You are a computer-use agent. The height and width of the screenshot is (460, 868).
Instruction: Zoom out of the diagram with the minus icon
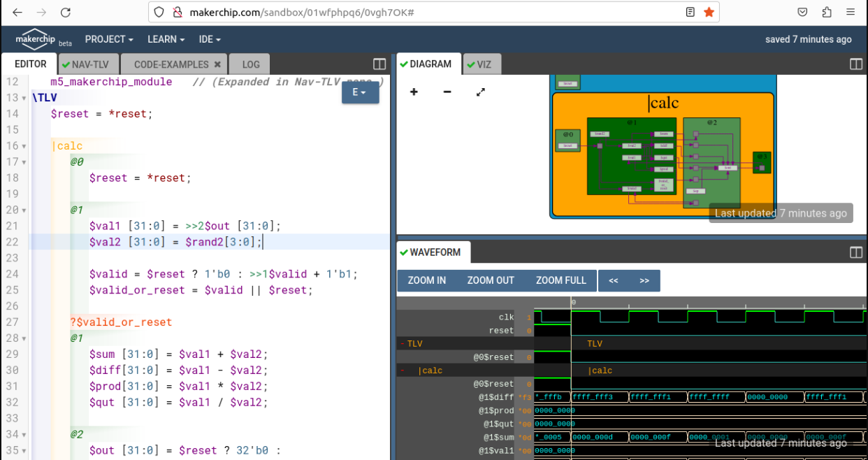tap(447, 92)
